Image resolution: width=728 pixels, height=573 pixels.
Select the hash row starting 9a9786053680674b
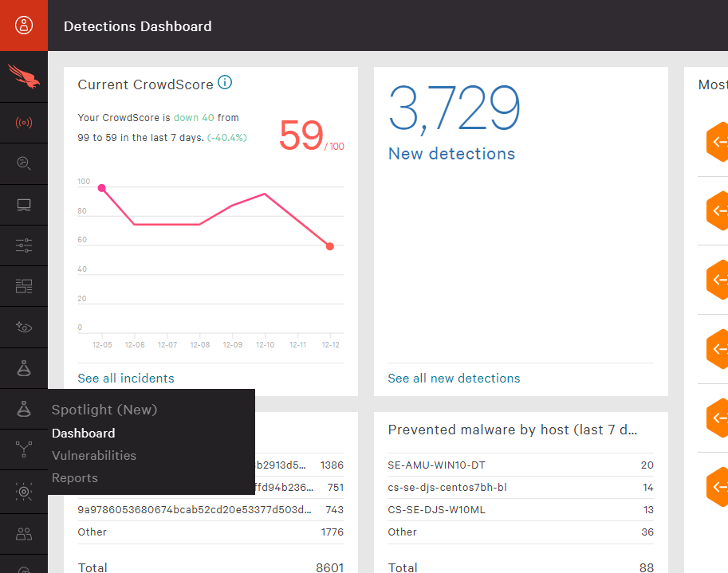[211, 509]
